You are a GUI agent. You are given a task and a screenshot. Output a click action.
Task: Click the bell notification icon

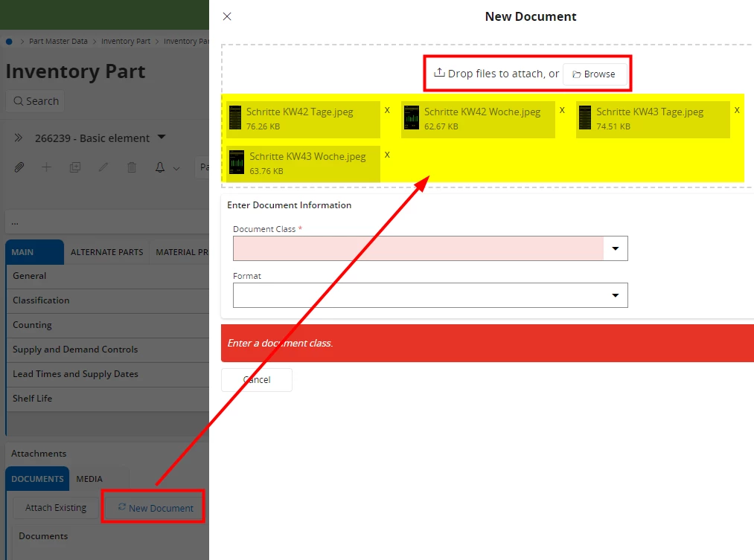160,167
